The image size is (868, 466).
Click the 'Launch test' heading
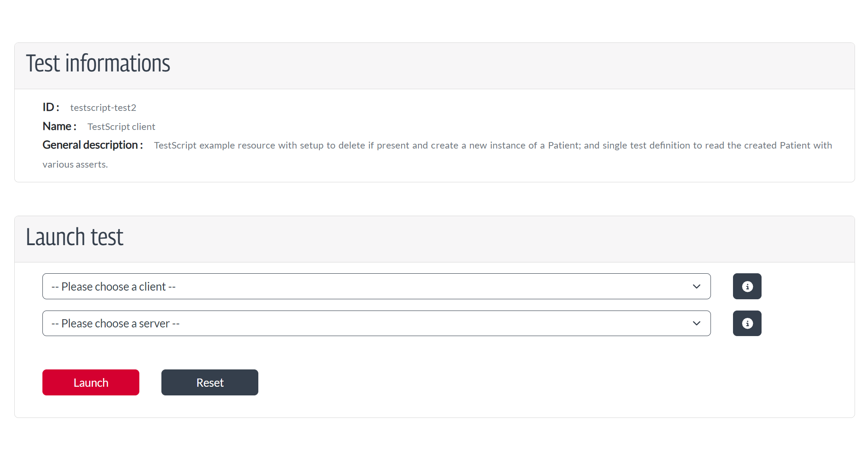pos(75,237)
